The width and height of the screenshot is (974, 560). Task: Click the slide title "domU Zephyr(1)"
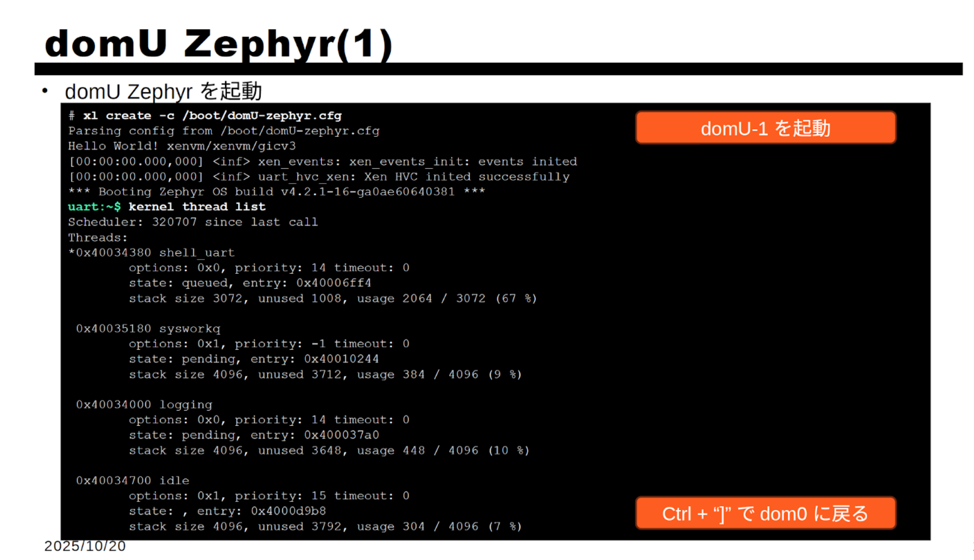click(218, 44)
